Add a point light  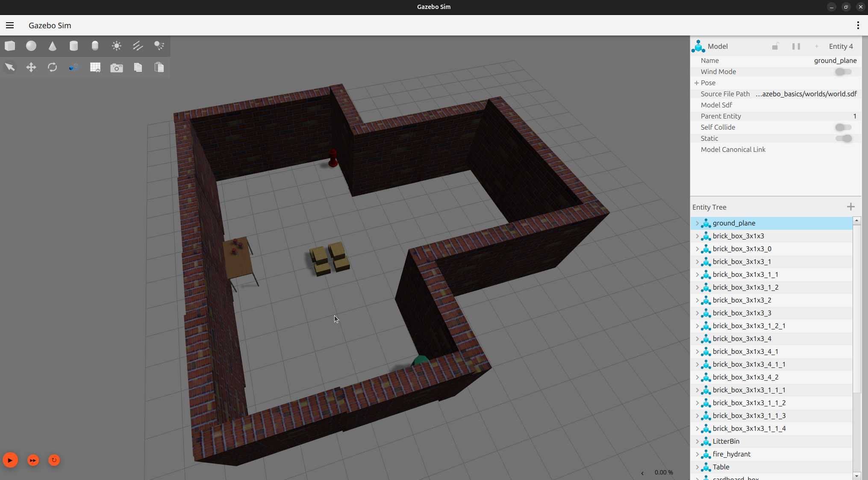click(116, 46)
